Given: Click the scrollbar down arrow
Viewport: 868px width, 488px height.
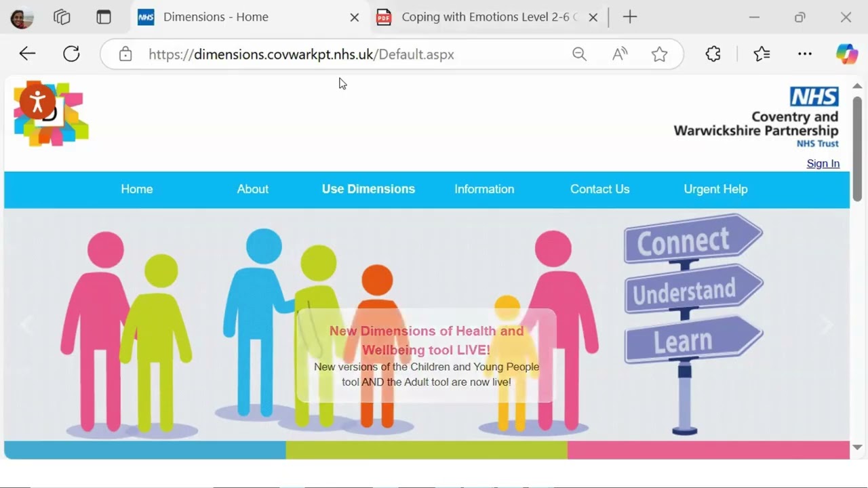Looking at the screenshot, I should 857,447.
